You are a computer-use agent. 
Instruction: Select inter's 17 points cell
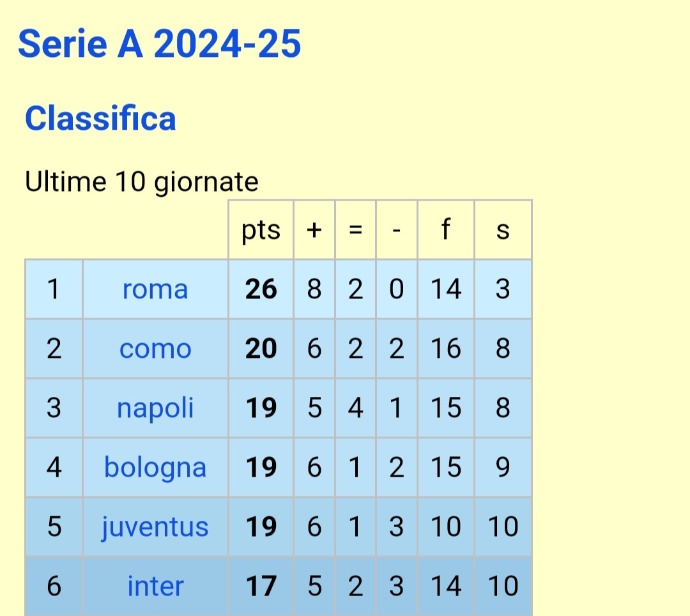point(261,586)
